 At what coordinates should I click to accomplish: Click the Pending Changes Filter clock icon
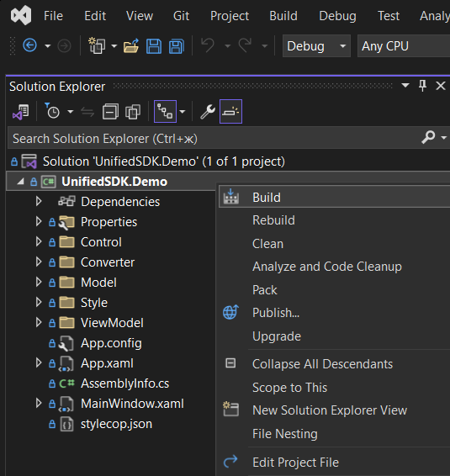click(x=53, y=111)
